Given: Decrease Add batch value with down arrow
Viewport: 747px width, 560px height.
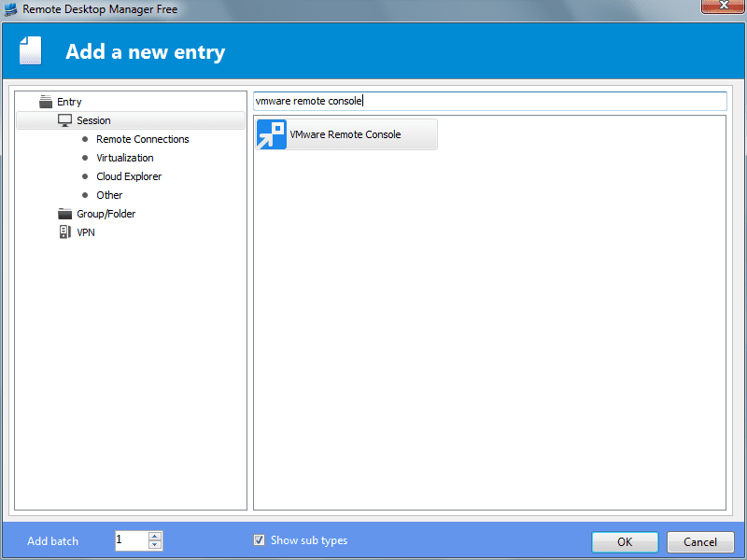Looking at the screenshot, I should coord(156,543).
